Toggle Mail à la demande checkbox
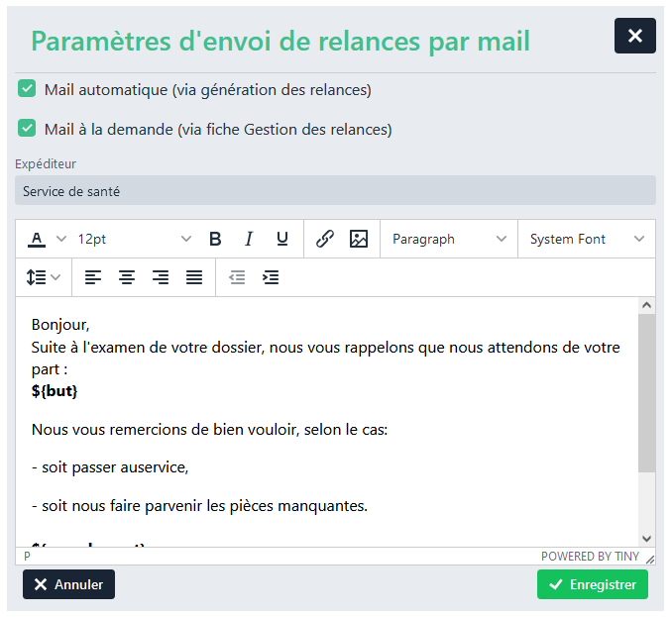The width and height of the screenshot is (672, 617). click(28, 129)
